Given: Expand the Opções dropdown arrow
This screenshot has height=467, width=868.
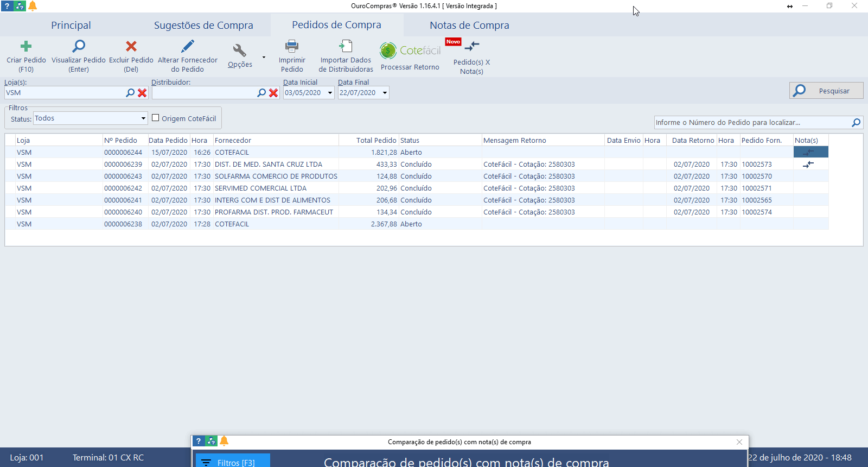Looking at the screenshot, I should coord(264,57).
